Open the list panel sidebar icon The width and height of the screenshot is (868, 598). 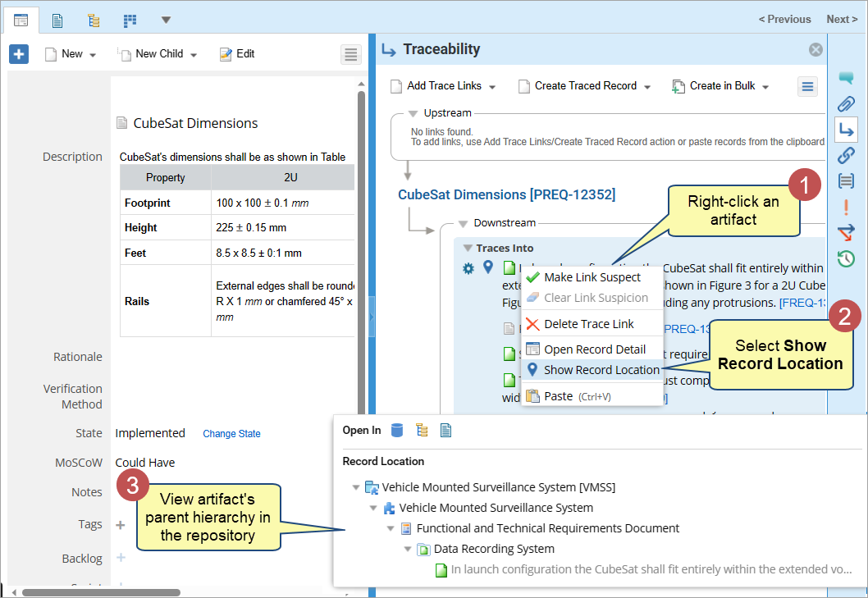point(846,181)
